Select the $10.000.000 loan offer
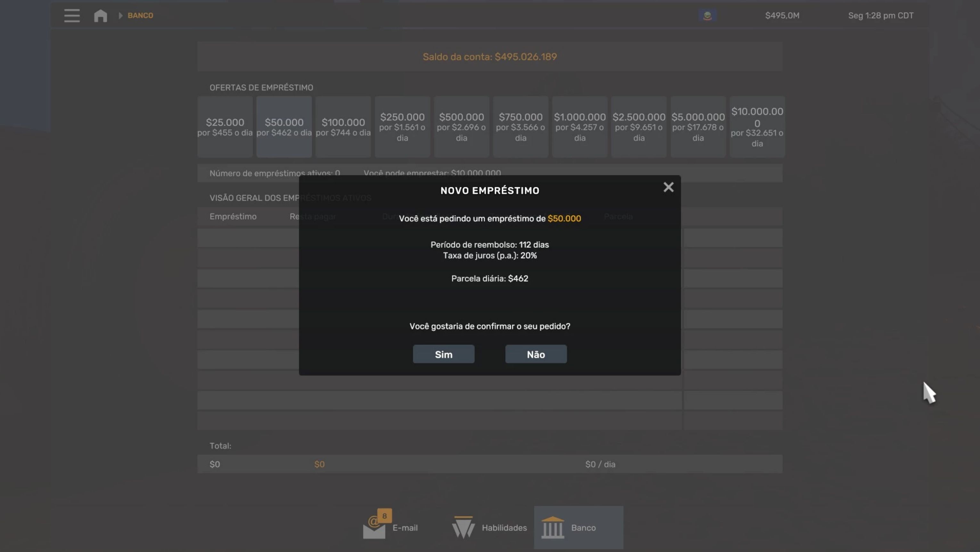Viewport: 980px width, 552px height. click(x=757, y=127)
